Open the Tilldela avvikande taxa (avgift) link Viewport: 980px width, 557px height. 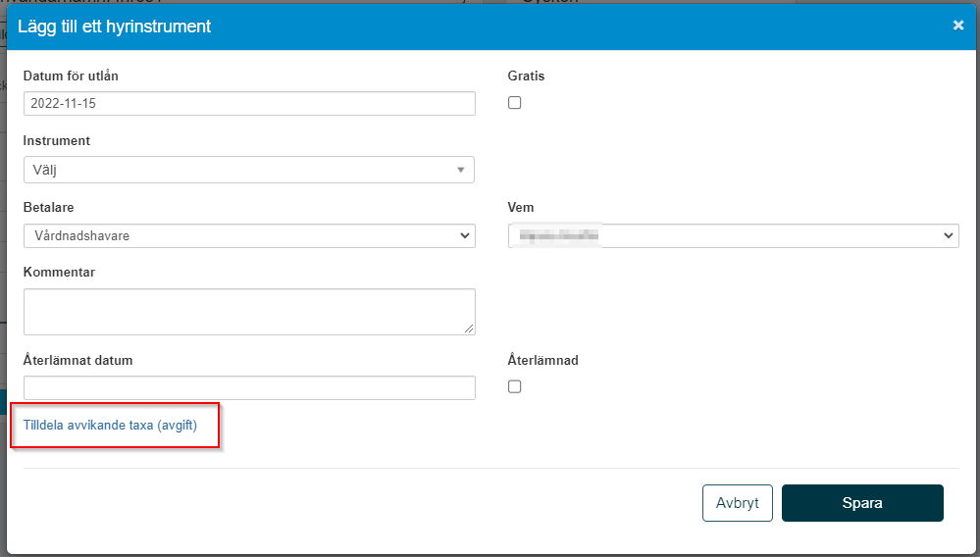(x=110, y=426)
